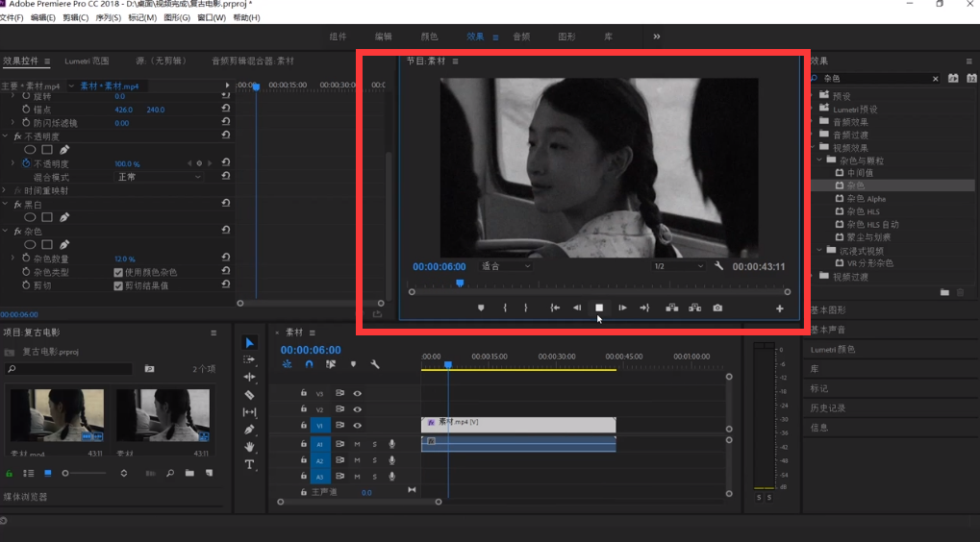
Task: Open the 混合模式 dropdown
Action: [159, 177]
